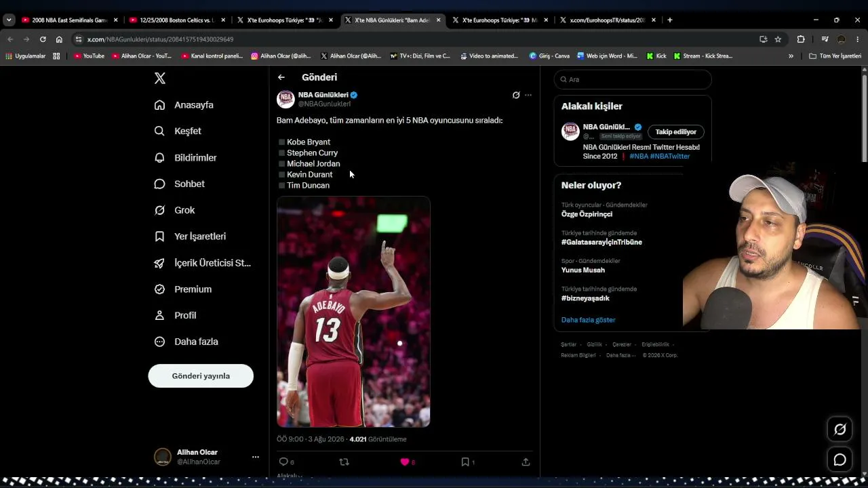Toggle bookmark on the post
868x488 pixels.
pyautogui.click(x=465, y=462)
